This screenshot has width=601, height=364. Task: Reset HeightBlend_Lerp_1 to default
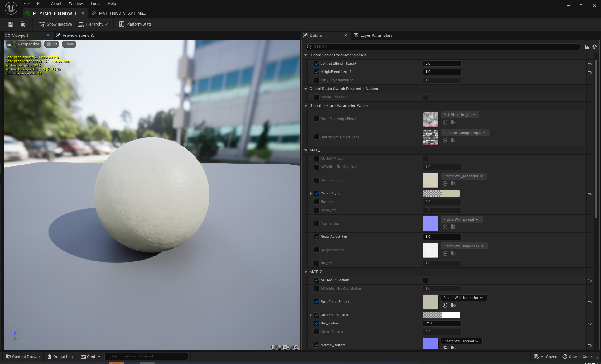pyautogui.click(x=590, y=72)
